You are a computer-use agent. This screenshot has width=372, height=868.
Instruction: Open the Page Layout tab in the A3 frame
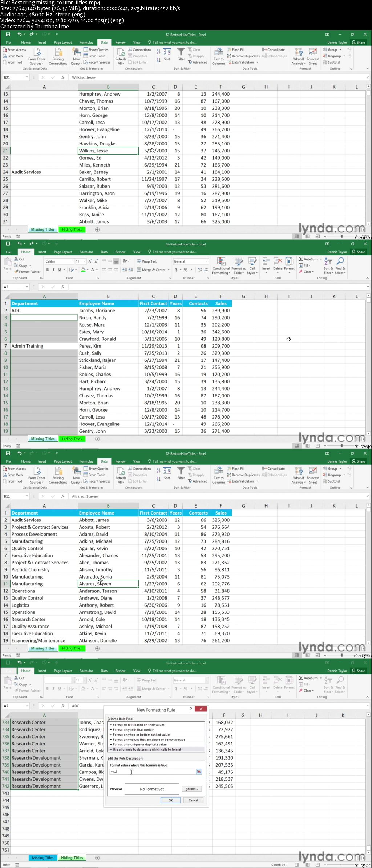tap(63, 252)
